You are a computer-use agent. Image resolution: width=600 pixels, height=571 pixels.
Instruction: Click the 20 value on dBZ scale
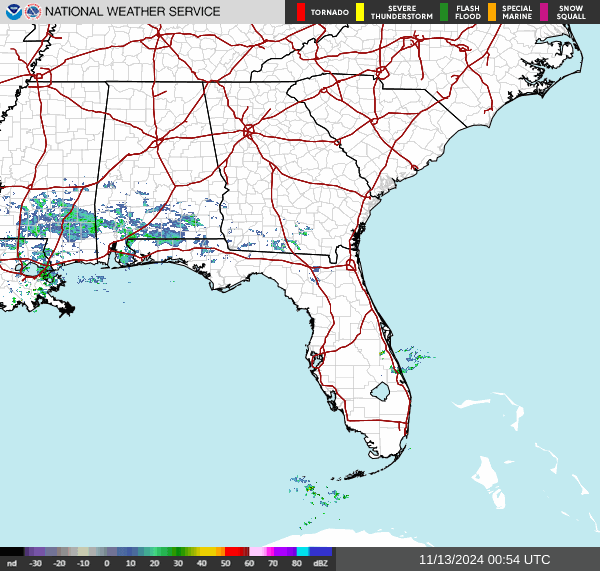coord(154,563)
